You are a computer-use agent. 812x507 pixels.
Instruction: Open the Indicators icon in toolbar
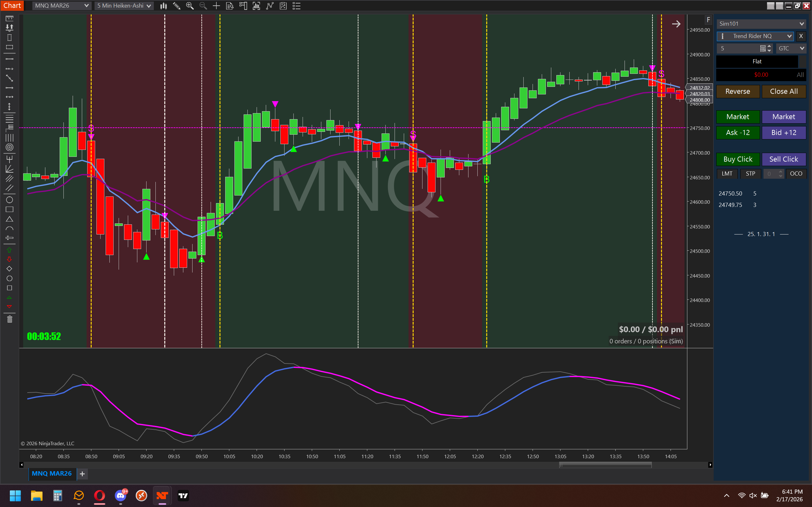tap(270, 6)
